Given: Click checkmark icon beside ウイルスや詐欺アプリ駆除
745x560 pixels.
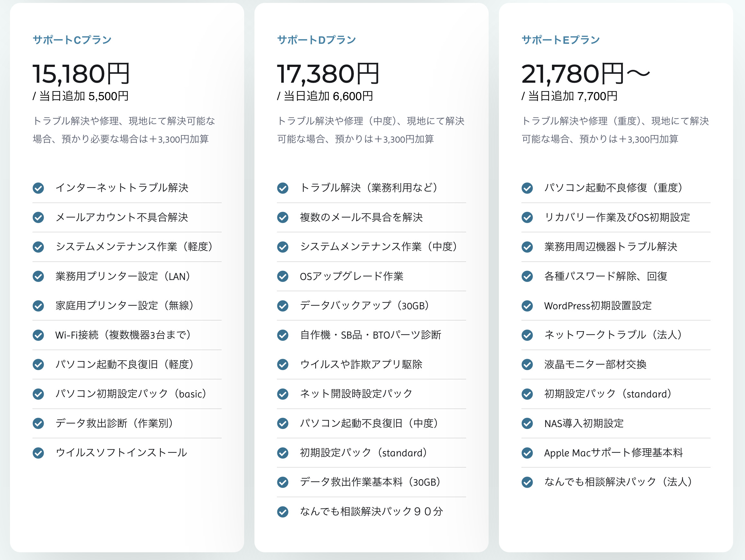Looking at the screenshot, I should tap(282, 365).
